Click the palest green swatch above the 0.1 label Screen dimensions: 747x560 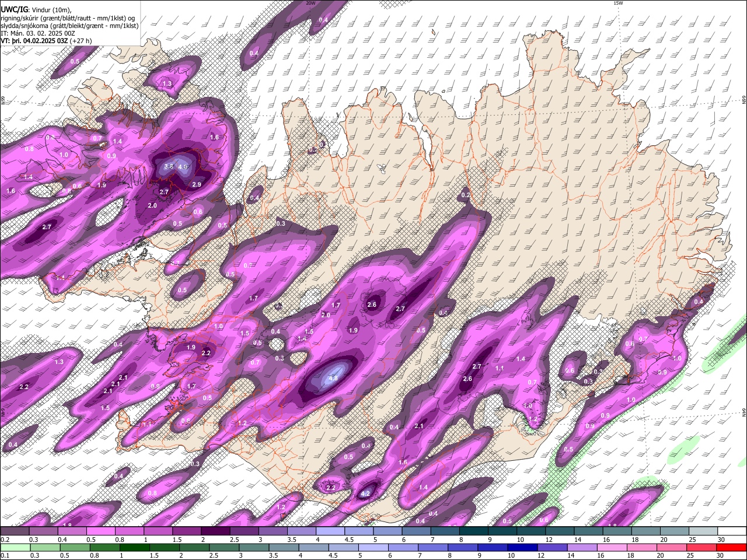click(15, 547)
